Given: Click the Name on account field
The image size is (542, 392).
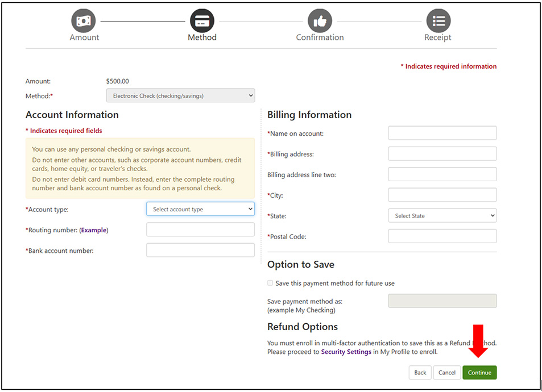Looking at the screenshot, I should coord(442,133).
